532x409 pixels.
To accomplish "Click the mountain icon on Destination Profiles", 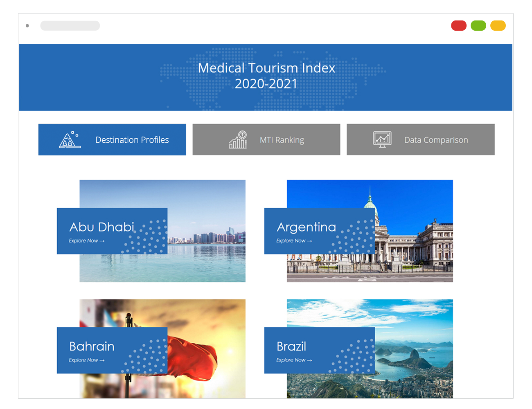I will [69, 140].
